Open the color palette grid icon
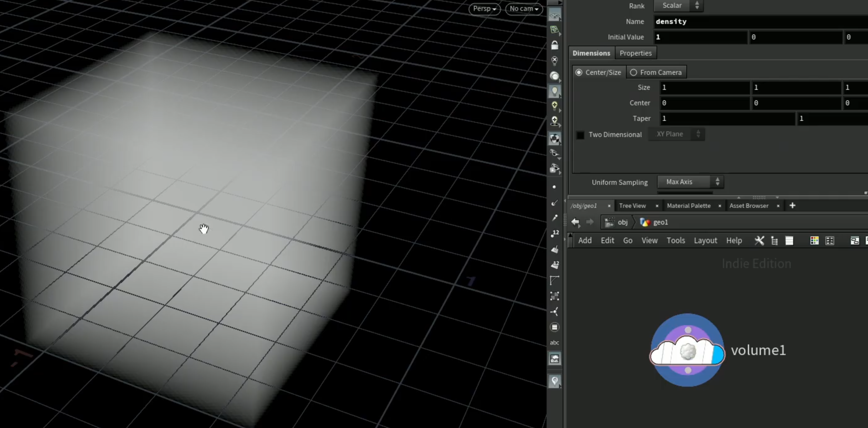This screenshot has height=428, width=868. tap(814, 240)
